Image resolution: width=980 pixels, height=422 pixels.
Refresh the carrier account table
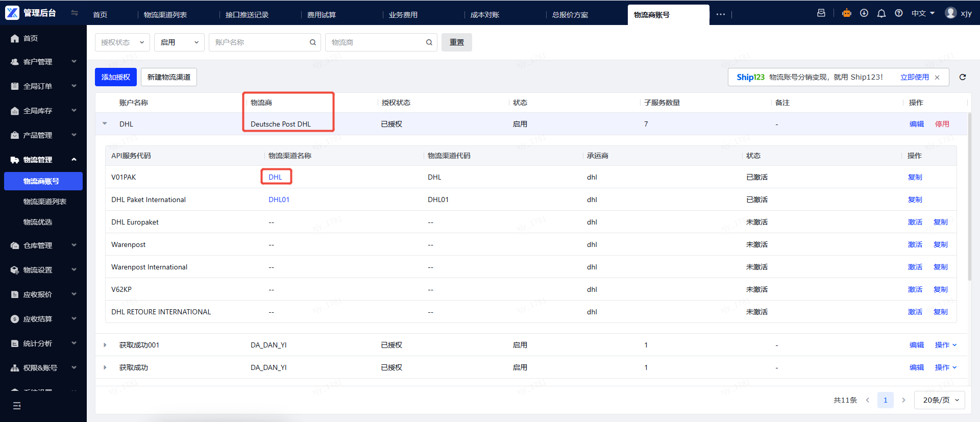pyautogui.click(x=963, y=77)
